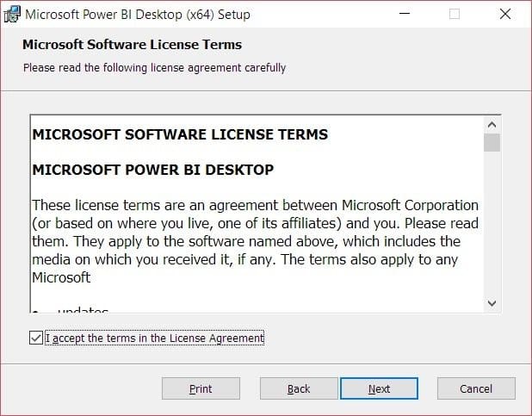Click inside the license paragraph about Microsoft Corporation
Screen dimensions: 532x416
point(255,241)
